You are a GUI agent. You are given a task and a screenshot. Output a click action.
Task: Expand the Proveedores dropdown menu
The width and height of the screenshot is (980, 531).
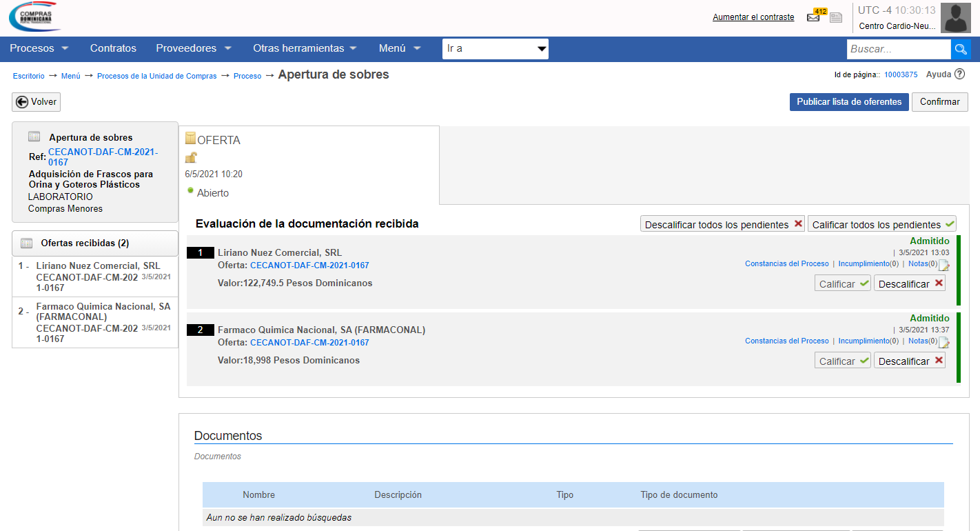point(193,48)
